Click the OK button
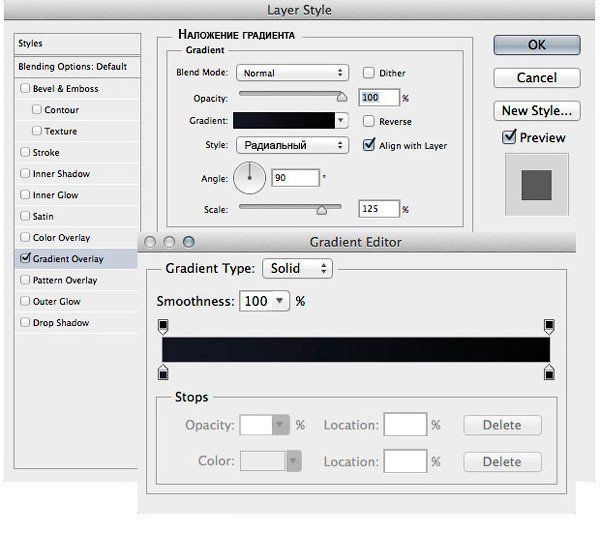600x533 pixels. coord(536,45)
